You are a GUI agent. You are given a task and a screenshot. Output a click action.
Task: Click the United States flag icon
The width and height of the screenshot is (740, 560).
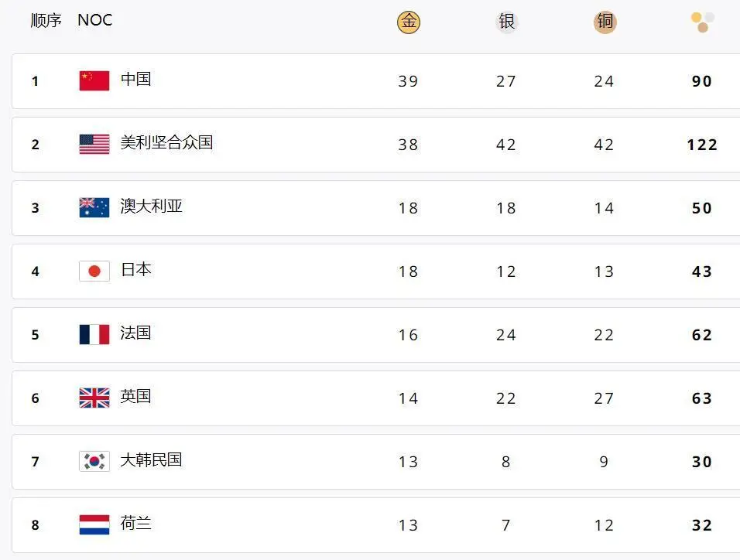[94, 145]
